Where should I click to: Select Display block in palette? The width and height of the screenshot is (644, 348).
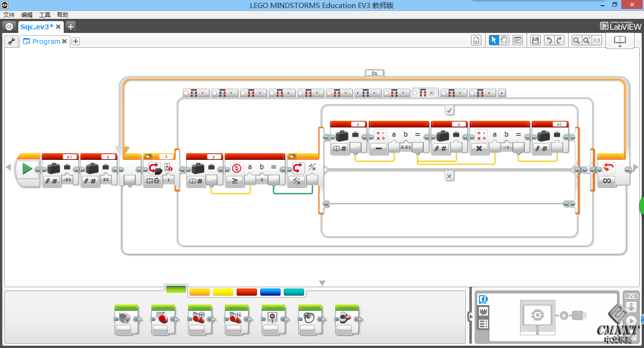point(273,320)
